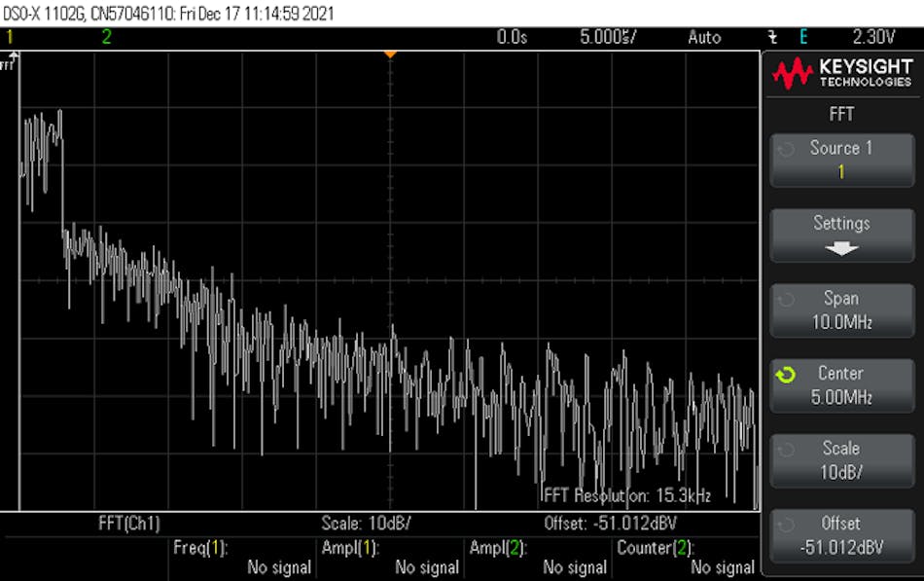The height and width of the screenshot is (581, 924).
Task: Open the Source 1 channel selector
Action: (x=841, y=159)
